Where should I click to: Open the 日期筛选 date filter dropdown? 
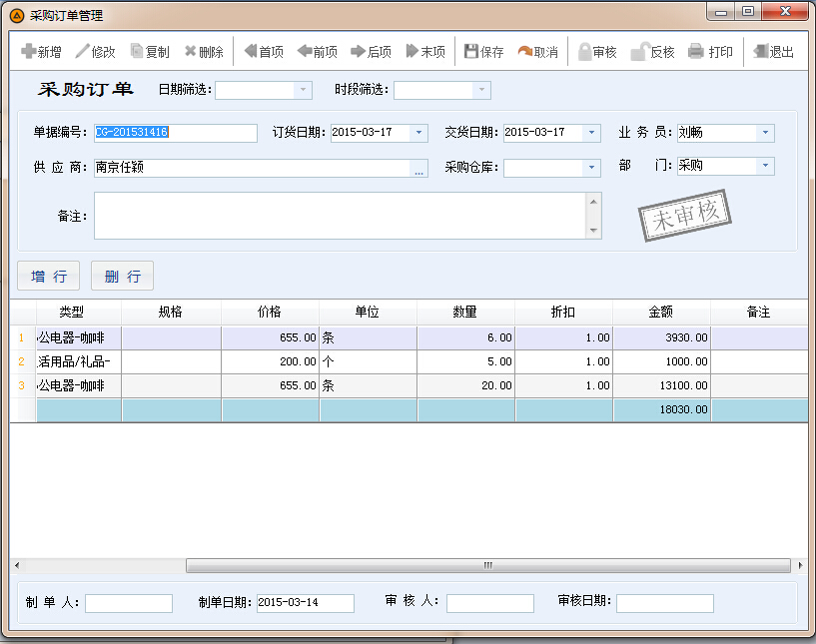point(303,90)
